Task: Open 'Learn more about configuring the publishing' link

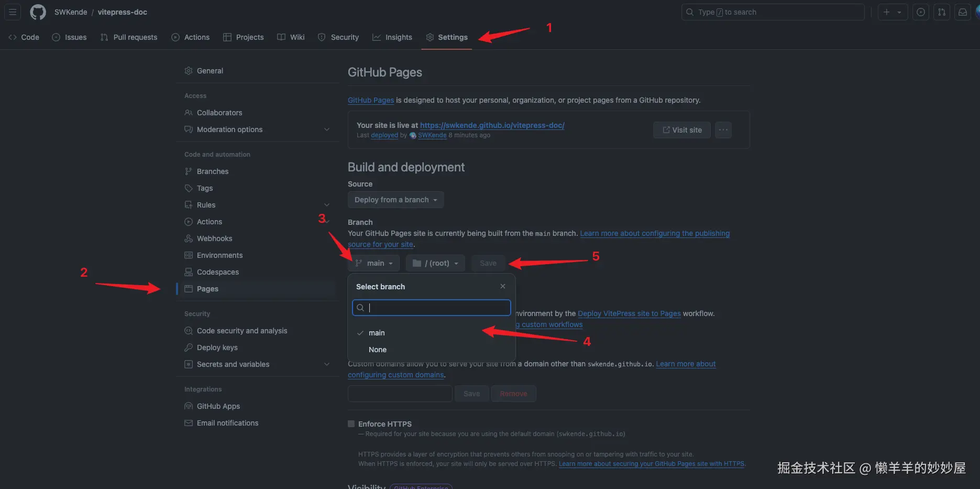Action: [655, 233]
